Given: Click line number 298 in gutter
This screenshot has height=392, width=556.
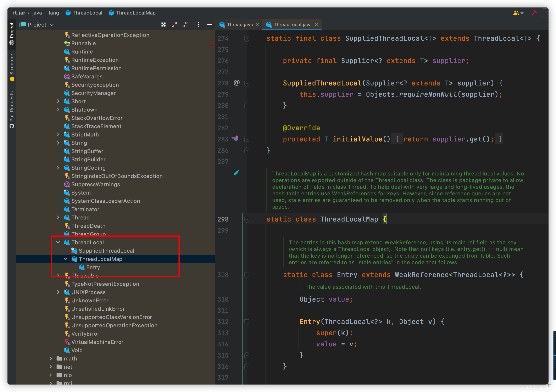Looking at the screenshot, I should (x=223, y=219).
